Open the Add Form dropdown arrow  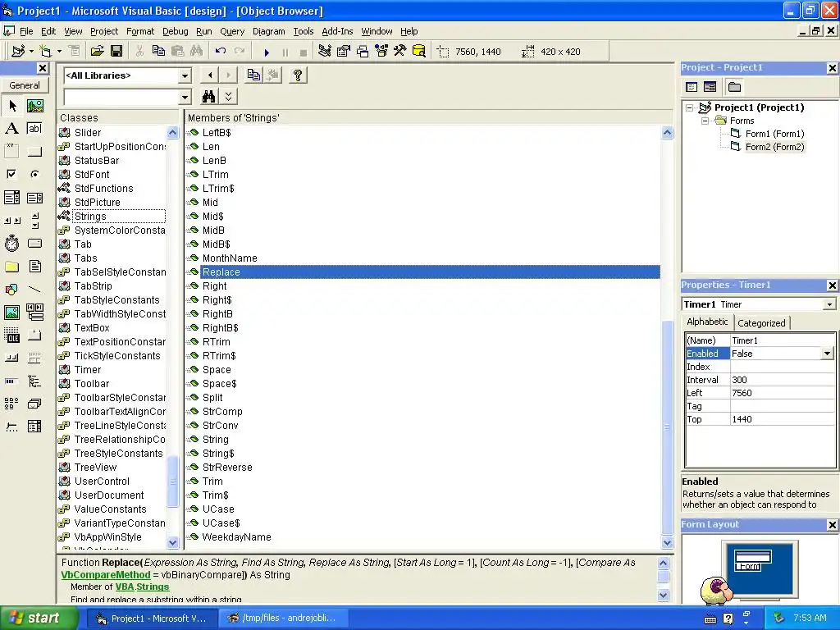point(59,52)
